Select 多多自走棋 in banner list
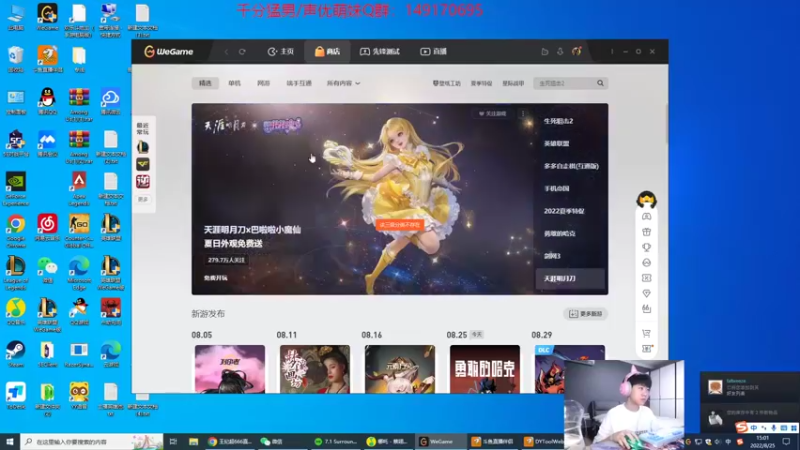The width and height of the screenshot is (800, 450). coord(570,166)
